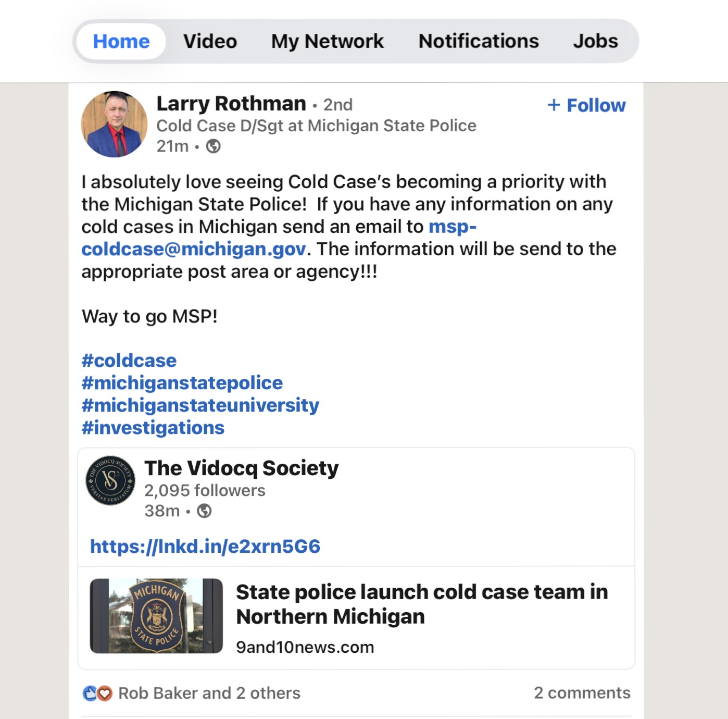This screenshot has height=719, width=728.
Task: Click the Vidocq Society logo
Action: pos(110,480)
